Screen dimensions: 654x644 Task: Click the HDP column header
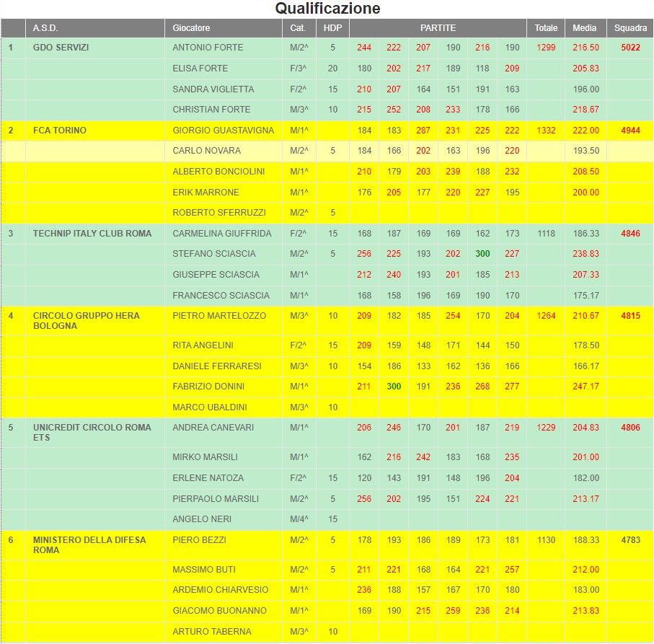[332, 28]
